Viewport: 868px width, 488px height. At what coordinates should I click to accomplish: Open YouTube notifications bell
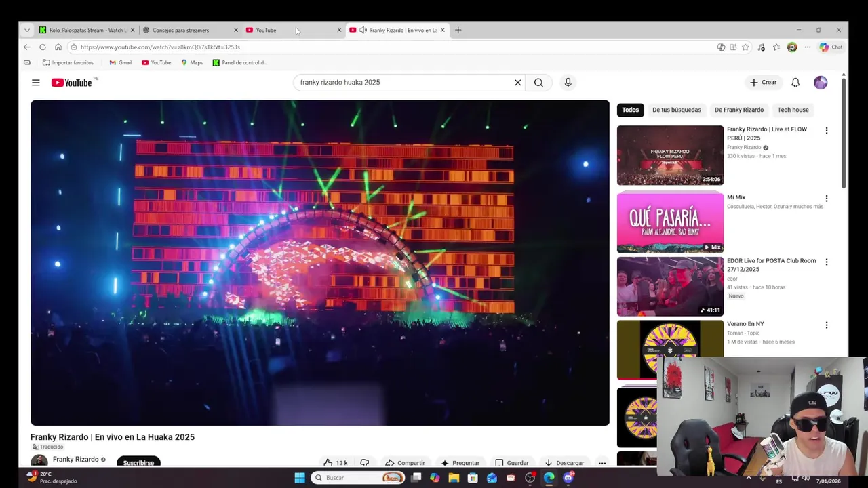795,83
